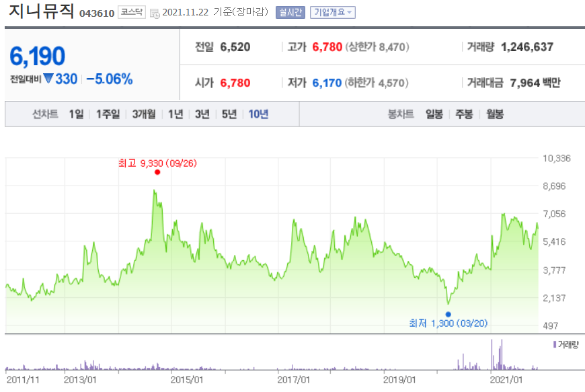Screen dimensions: 585x392
Task: Click the 2011/11 axis label
Action: tap(23, 380)
